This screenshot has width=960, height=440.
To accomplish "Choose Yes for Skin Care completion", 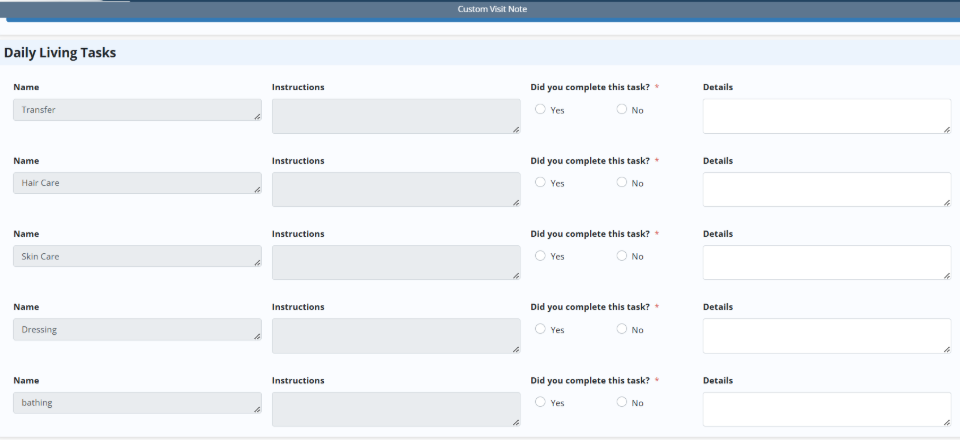I will pos(541,256).
